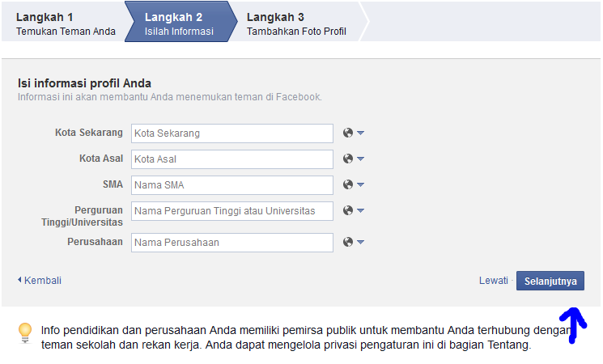Open privacy dropdown arrow for Perusahaan row
603x364 pixels.
click(360, 242)
